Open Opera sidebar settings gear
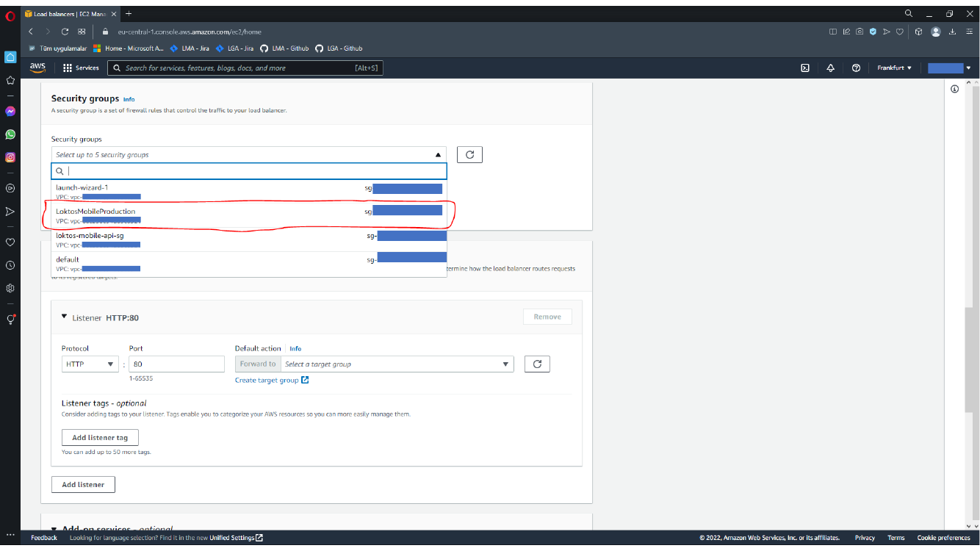Image resolution: width=980 pixels, height=551 pixels. coord(10,288)
